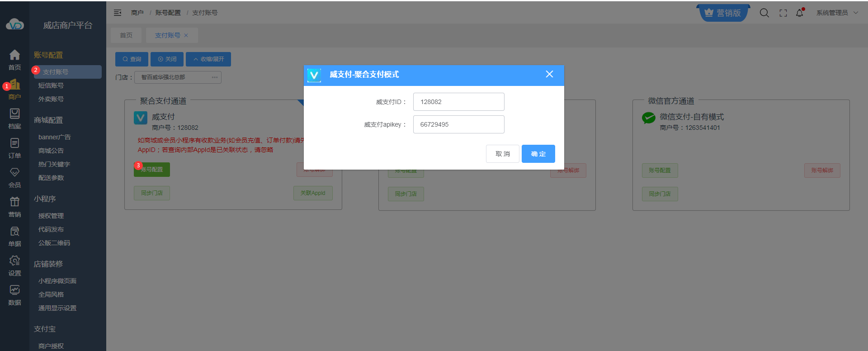Open the 订单 orders sidebar icon
This screenshot has width=868, height=351.
click(14, 143)
